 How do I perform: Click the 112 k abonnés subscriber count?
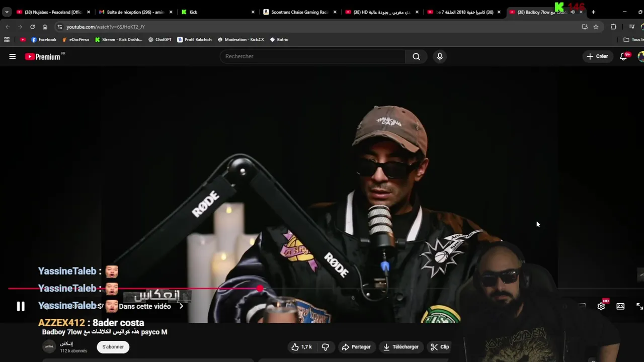[73, 351]
